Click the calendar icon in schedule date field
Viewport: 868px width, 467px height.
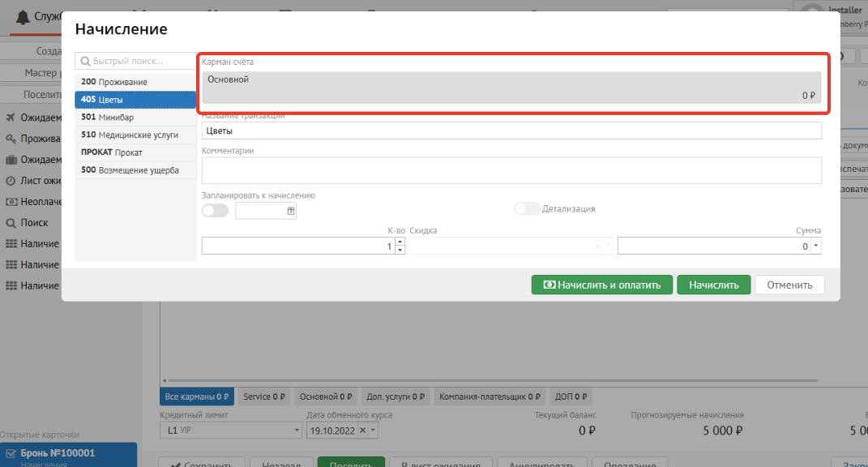pos(291,211)
